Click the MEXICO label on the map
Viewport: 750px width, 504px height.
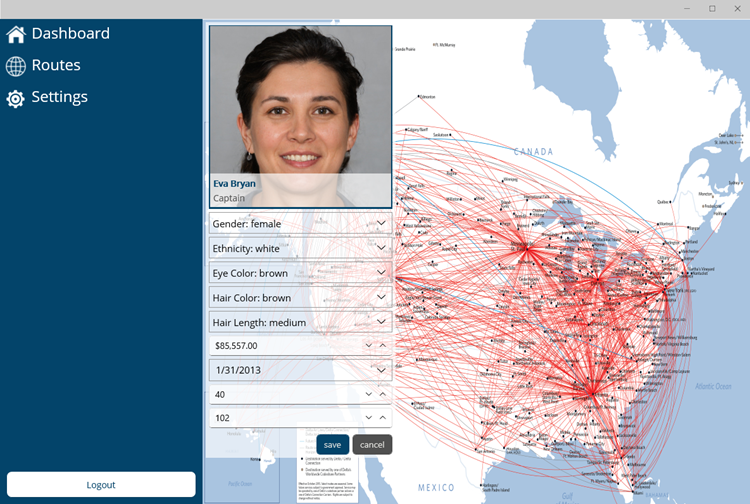pyautogui.click(x=436, y=487)
